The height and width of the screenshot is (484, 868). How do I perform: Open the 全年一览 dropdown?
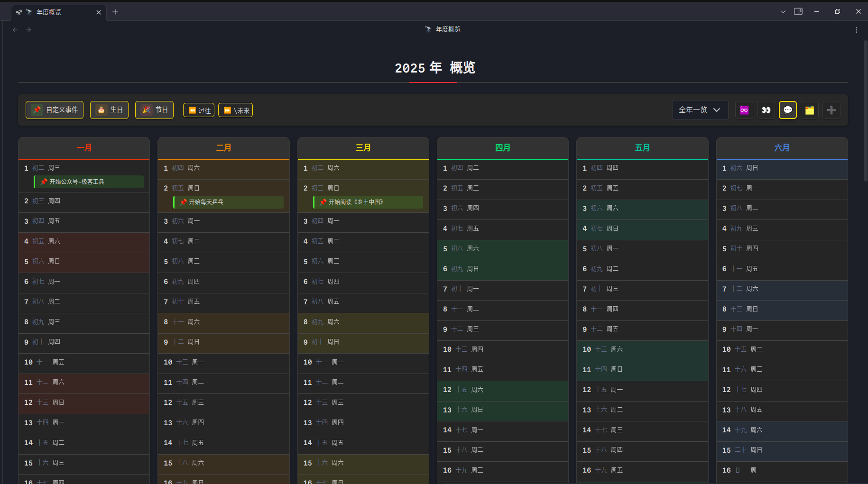pyautogui.click(x=700, y=110)
